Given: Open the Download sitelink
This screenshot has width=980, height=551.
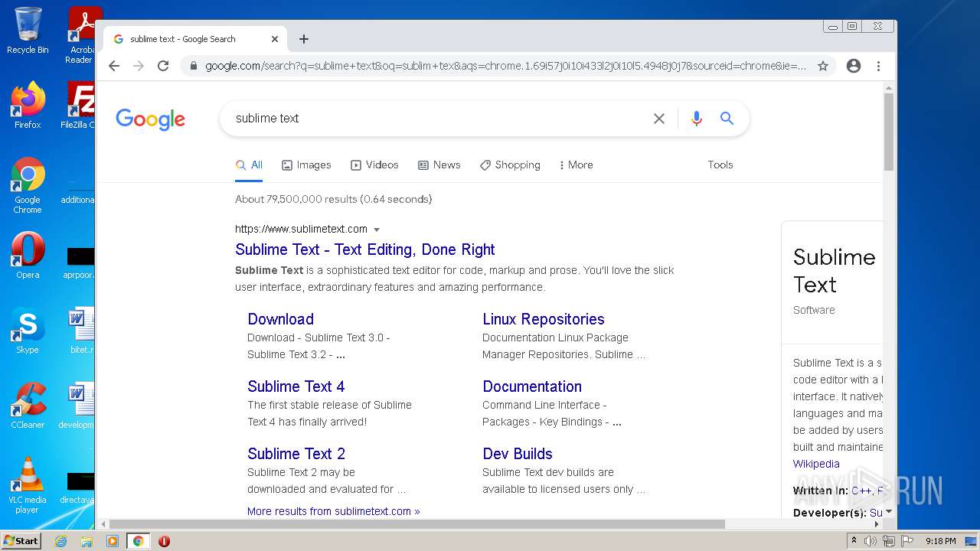Looking at the screenshot, I should click(281, 319).
